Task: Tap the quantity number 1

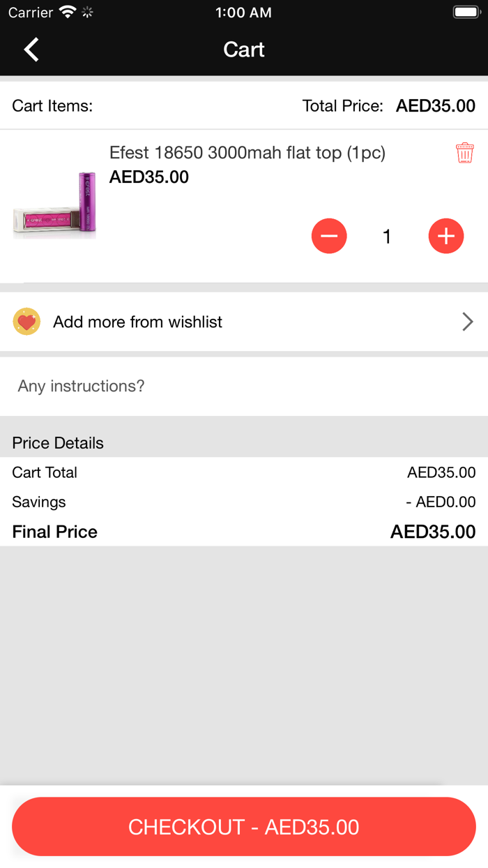Action: coord(387,237)
